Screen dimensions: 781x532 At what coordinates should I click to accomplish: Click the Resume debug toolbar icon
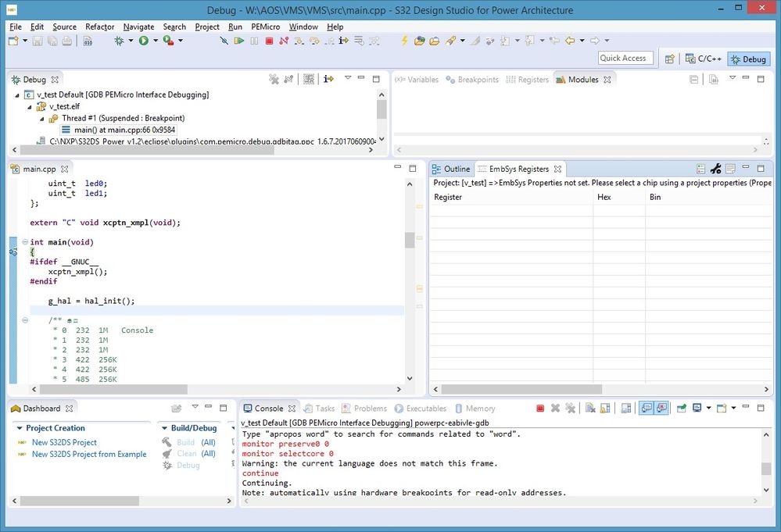click(239, 41)
